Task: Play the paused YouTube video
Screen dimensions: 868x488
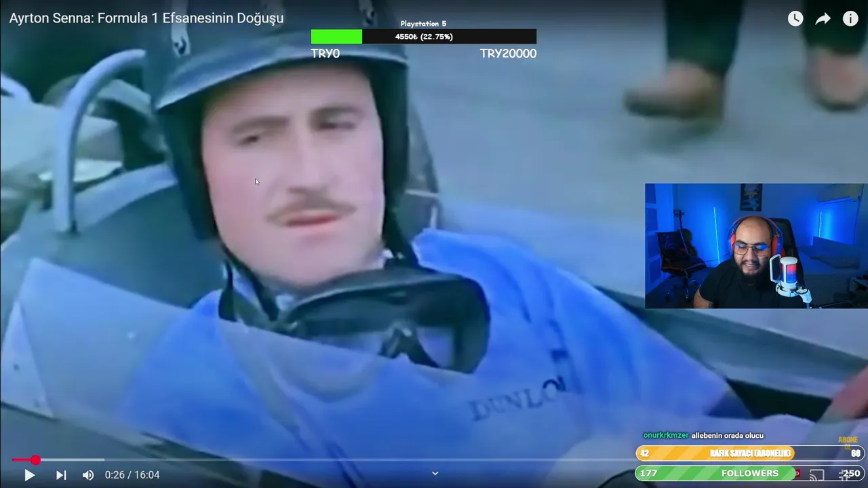Action: [x=29, y=475]
